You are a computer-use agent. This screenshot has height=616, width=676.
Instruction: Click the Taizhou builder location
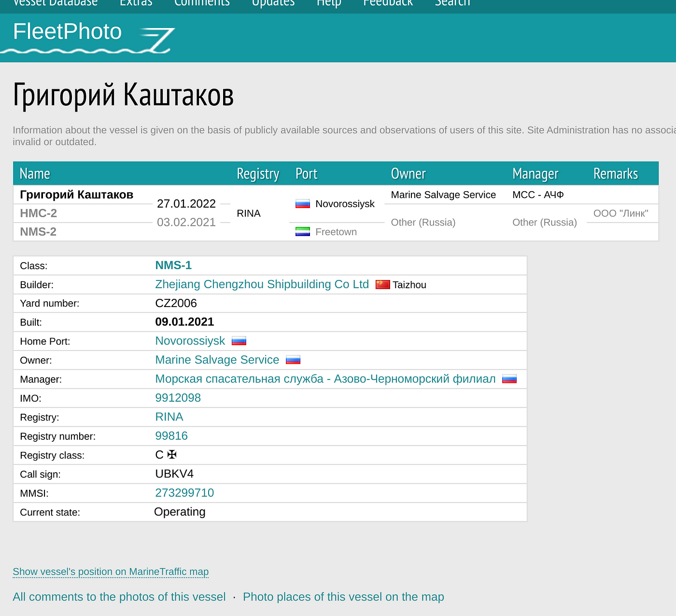[409, 285]
